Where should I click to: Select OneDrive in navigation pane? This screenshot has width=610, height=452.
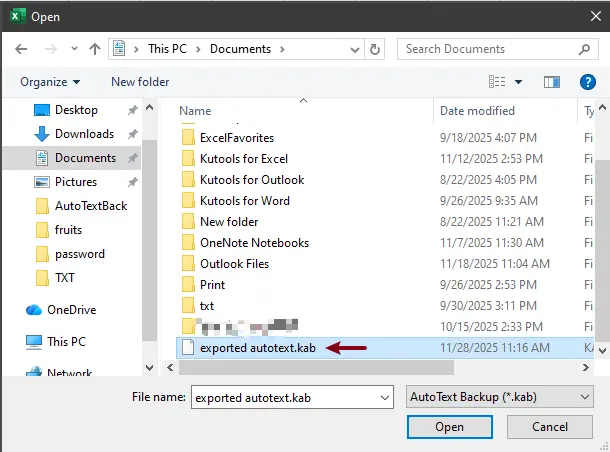[72, 310]
